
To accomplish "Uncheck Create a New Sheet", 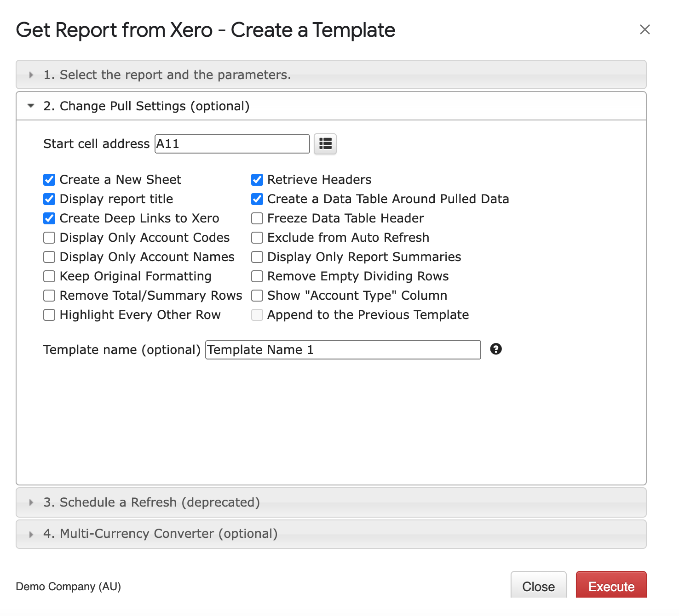I will coord(49,180).
